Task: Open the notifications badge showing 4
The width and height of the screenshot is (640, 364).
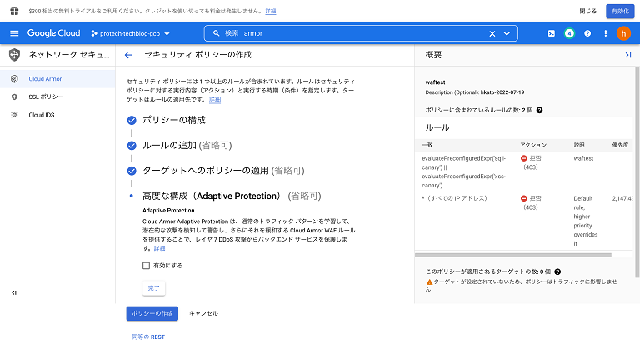Action: (569, 33)
